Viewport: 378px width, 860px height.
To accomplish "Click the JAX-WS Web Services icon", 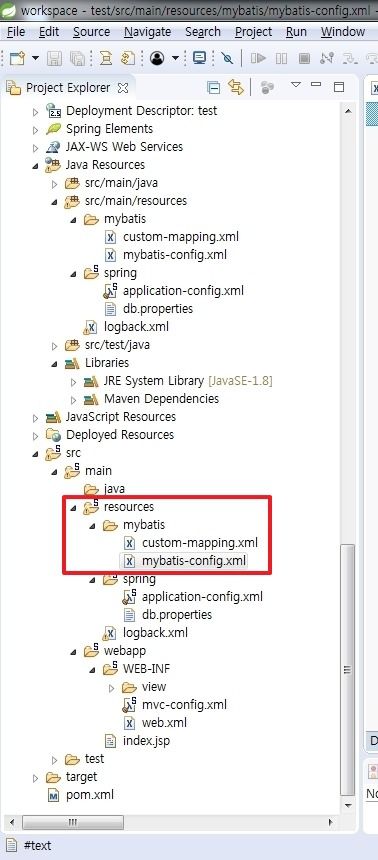I will pos(53,147).
